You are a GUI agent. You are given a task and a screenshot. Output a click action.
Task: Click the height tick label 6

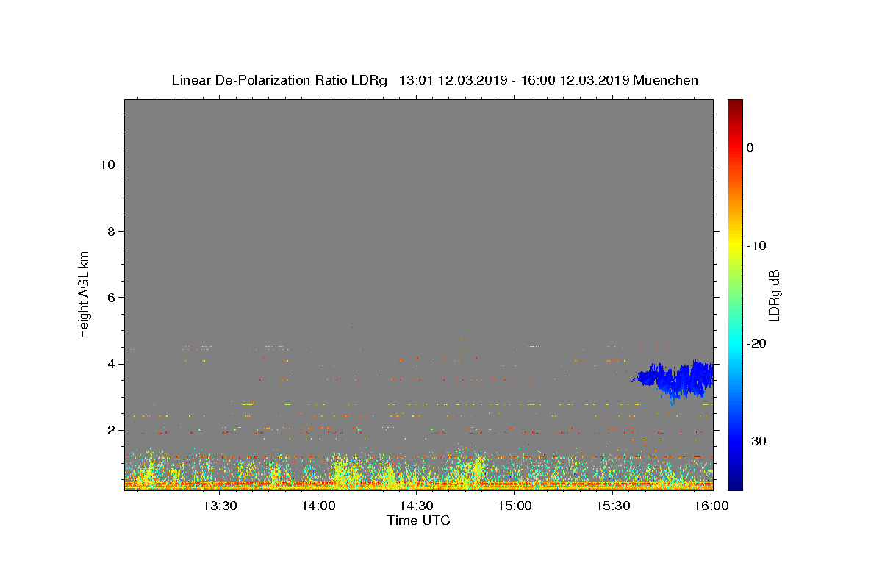110,297
